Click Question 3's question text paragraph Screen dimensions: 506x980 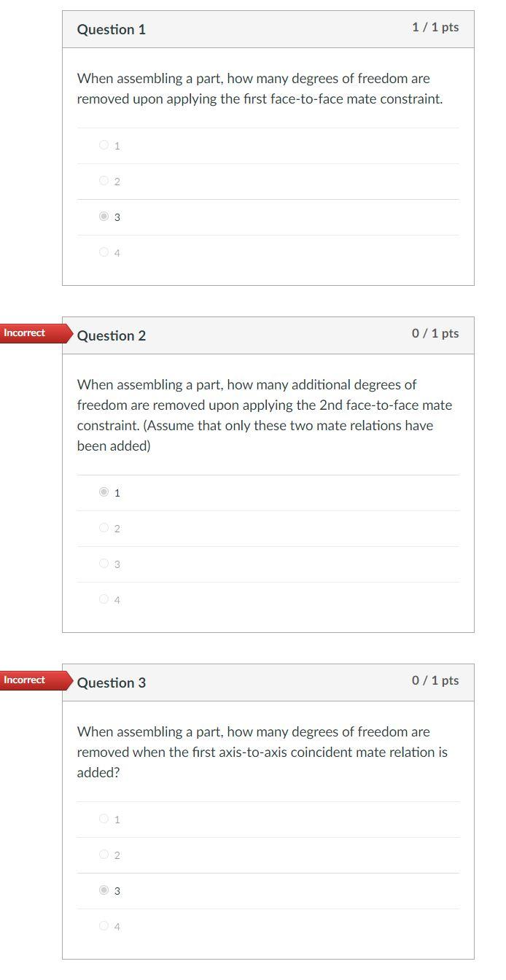click(261, 752)
